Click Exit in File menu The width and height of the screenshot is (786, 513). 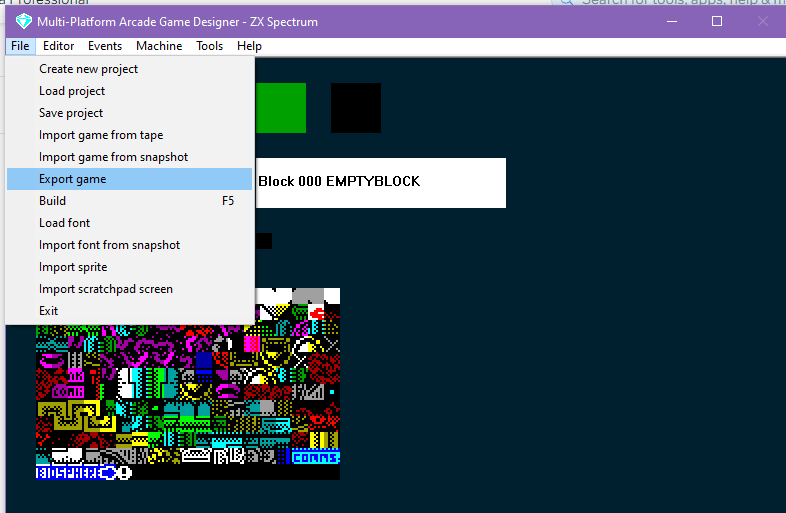click(x=129, y=311)
